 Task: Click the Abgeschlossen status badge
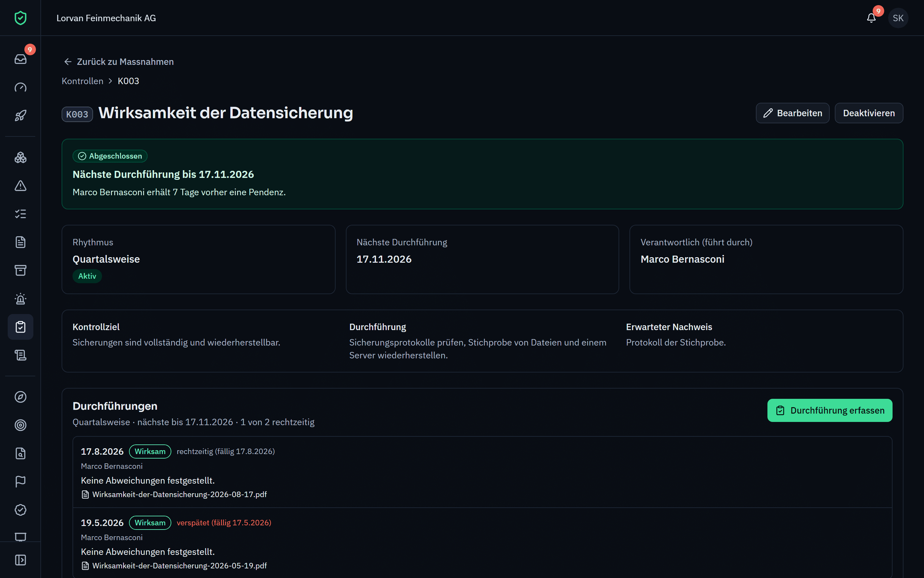pyautogui.click(x=110, y=156)
